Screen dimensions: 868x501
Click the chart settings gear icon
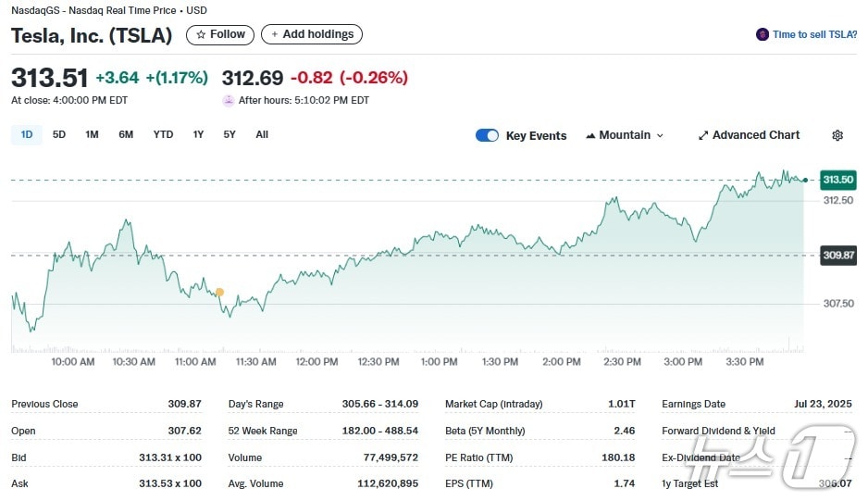click(x=837, y=135)
